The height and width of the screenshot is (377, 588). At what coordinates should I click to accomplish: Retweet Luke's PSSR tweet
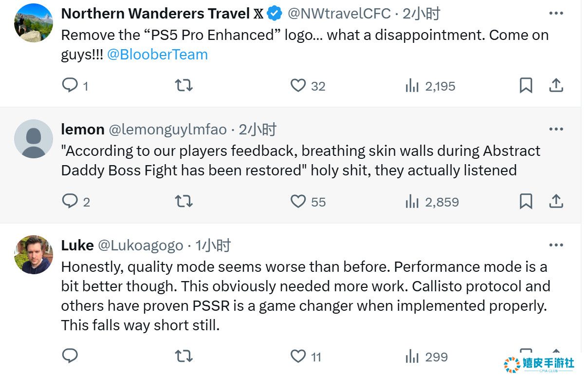coord(184,357)
